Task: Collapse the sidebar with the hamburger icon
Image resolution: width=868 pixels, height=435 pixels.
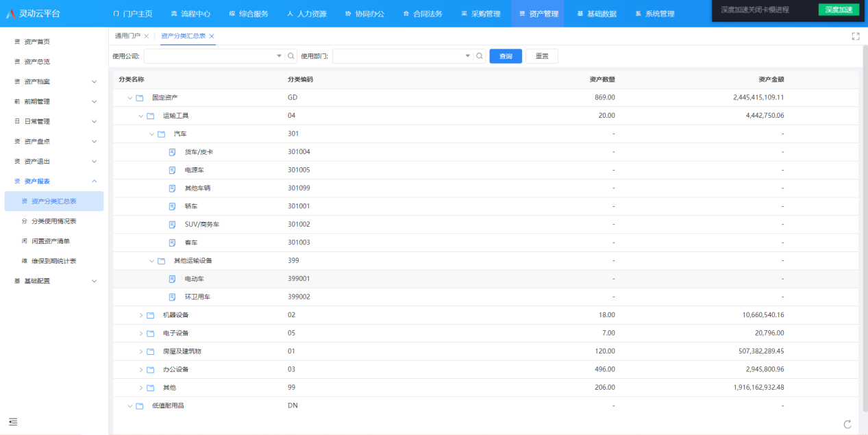Action: 13,421
